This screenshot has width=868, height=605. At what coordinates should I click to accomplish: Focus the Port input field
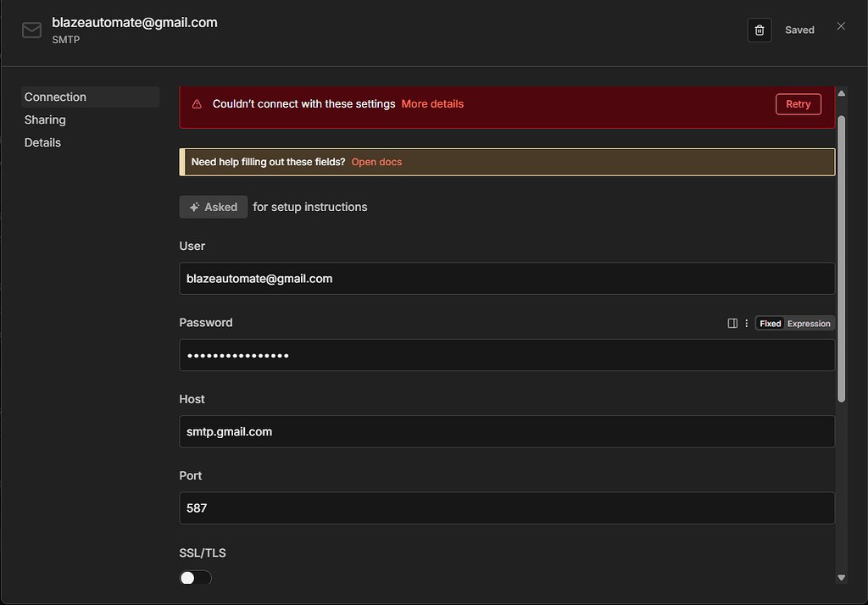507,508
